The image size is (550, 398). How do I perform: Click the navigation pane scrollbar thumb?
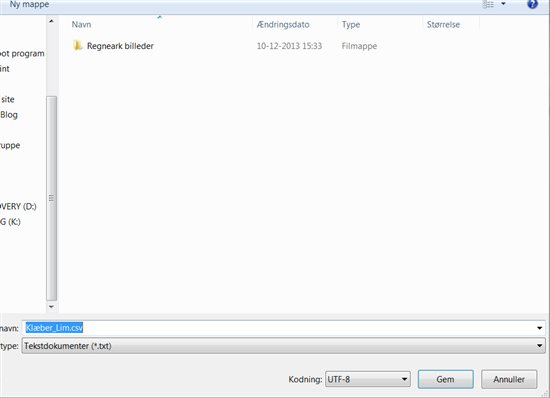click(52, 198)
